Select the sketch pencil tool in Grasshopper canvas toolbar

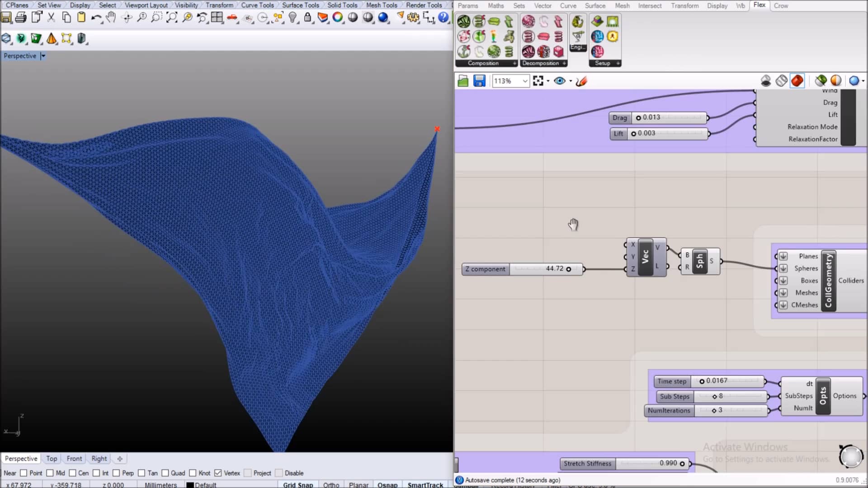click(x=581, y=81)
